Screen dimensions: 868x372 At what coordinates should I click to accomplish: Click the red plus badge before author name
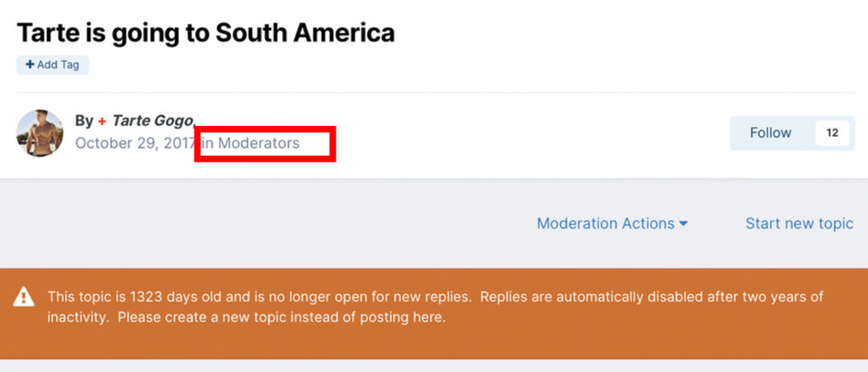102,121
